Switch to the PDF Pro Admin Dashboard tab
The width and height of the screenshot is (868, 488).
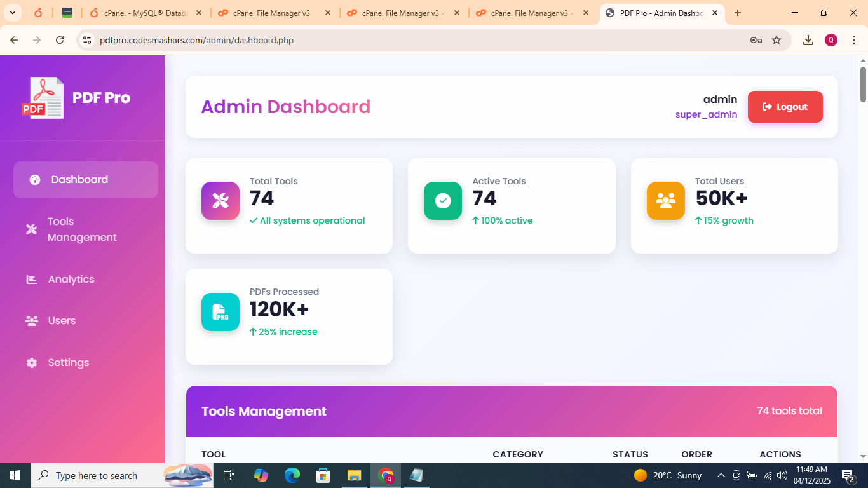point(654,12)
